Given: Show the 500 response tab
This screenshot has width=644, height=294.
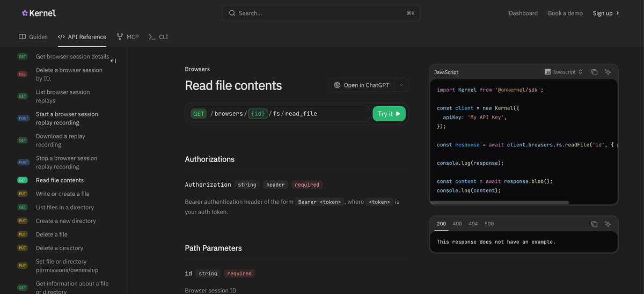Looking at the screenshot, I should pyautogui.click(x=489, y=224).
